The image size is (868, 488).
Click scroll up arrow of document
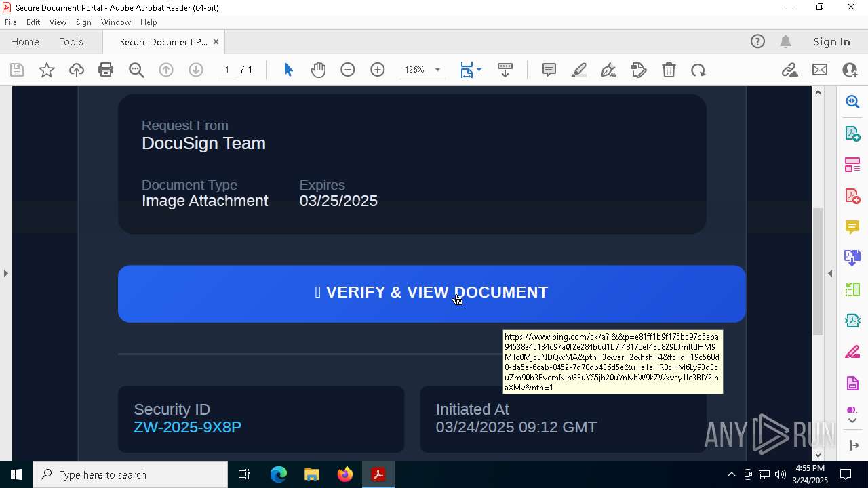coord(818,92)
